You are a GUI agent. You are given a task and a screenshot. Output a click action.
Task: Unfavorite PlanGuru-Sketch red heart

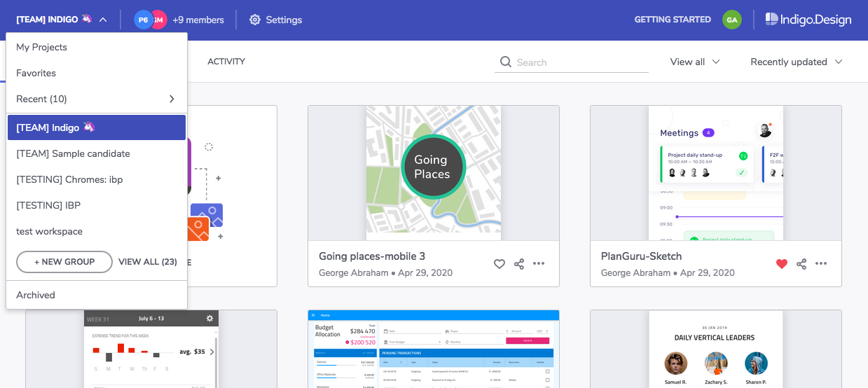(782, 264)
